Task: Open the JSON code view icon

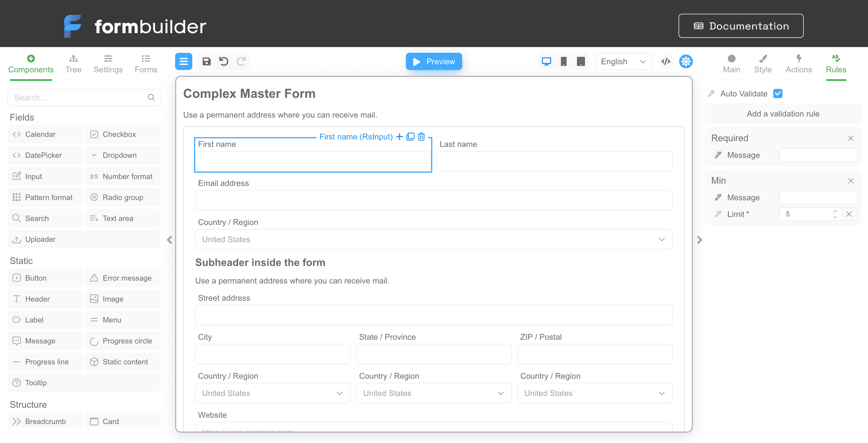Action: [665, 61]
